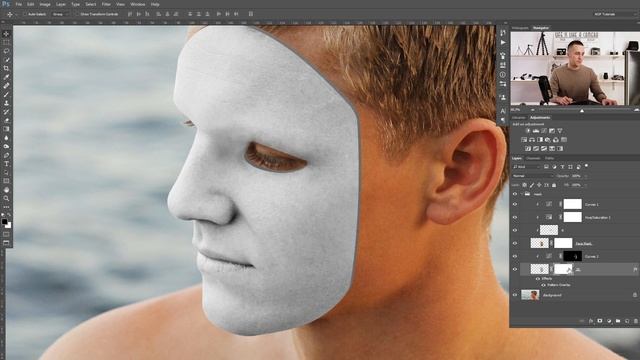The width and height of the screenshot is (640, 360).
Task: Hide the Background layer
Action: point(515,295)
